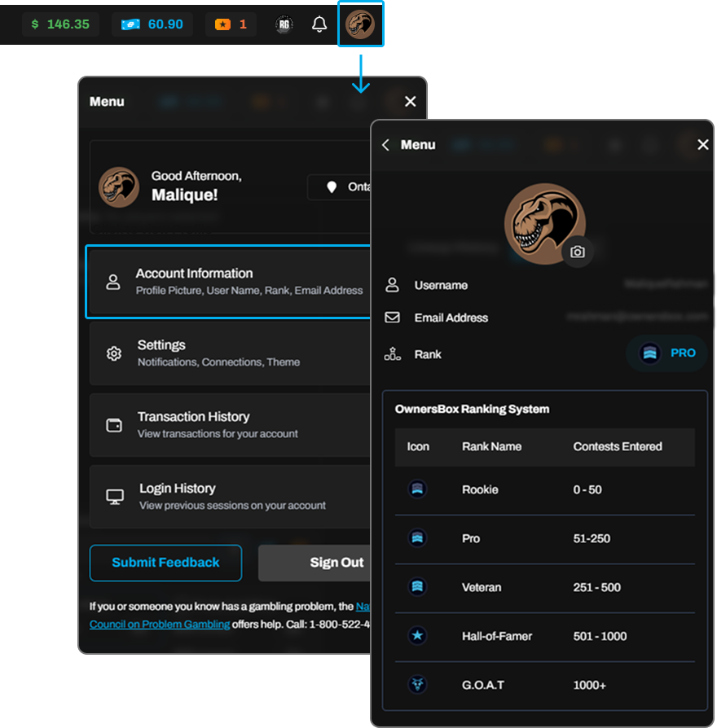Click the Login History monitor icon

(115, 497)
